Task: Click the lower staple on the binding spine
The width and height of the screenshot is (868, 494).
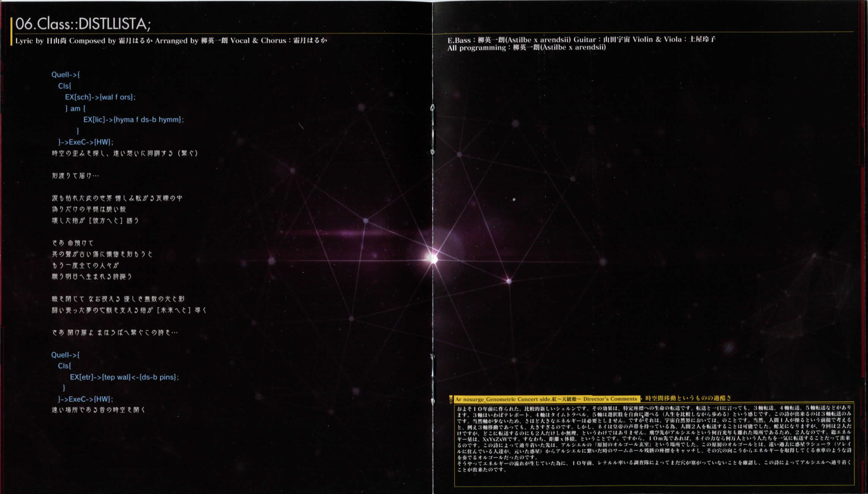Action: [432, 378]
